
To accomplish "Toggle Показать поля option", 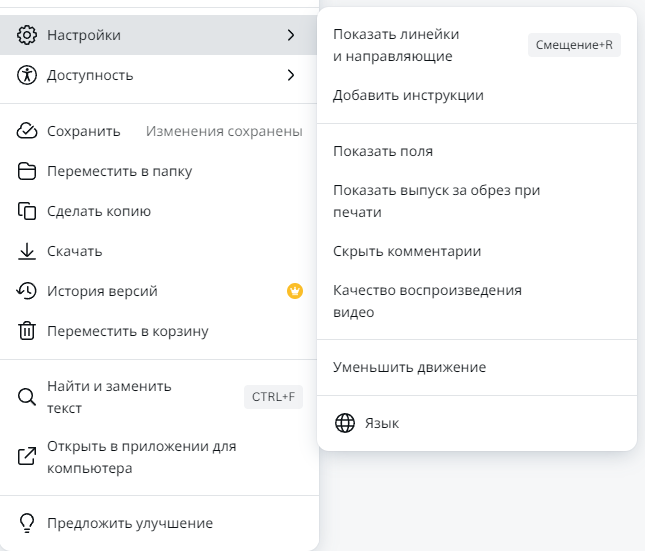I will [383, 151].
